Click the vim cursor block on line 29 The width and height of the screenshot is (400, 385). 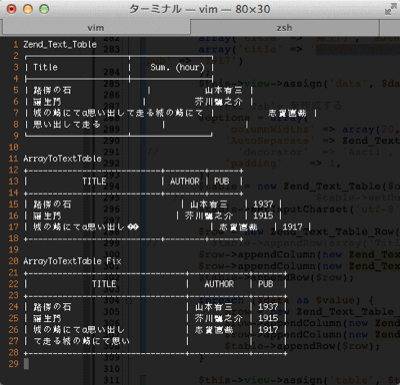(x=26, y=364)
